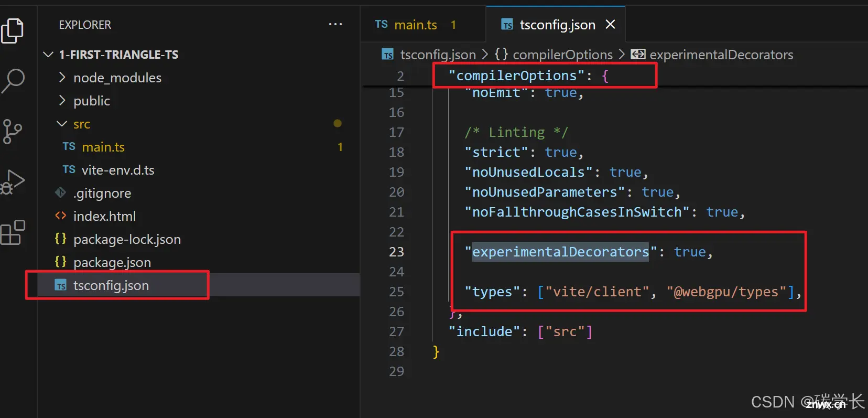Click the git icon beside .gitignore
Screen dimensions: 868x418
click(x=61, y=193)
